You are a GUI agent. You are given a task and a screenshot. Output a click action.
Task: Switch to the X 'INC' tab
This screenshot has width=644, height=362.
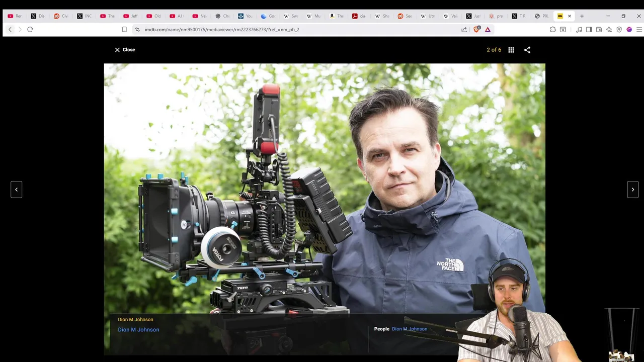(x=84, y=16)
